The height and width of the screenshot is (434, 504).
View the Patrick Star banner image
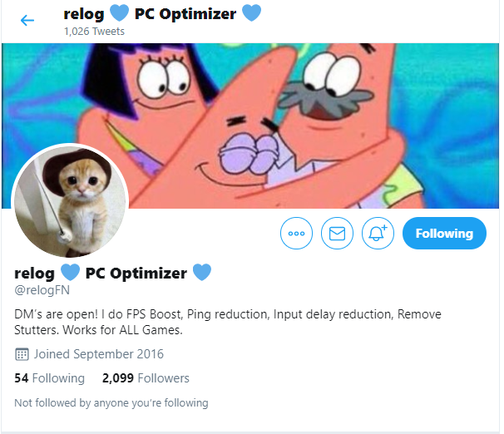(250, 126)
